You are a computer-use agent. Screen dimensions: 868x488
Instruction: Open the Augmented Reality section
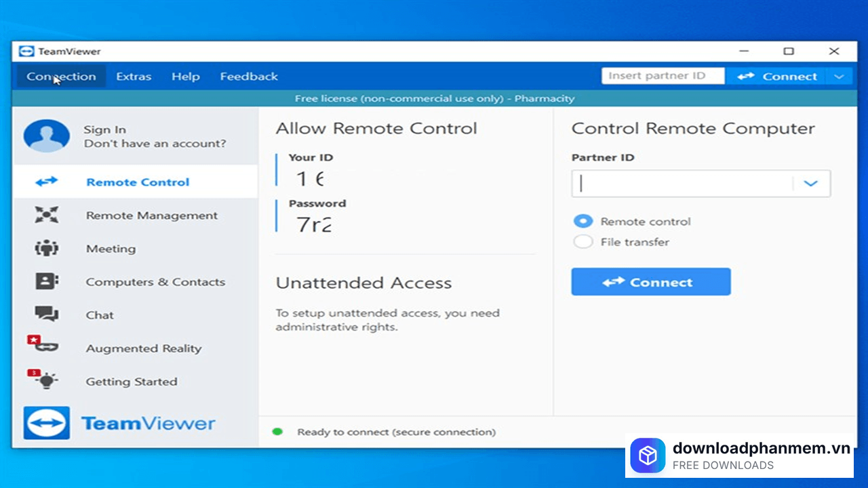click(144, 348)
